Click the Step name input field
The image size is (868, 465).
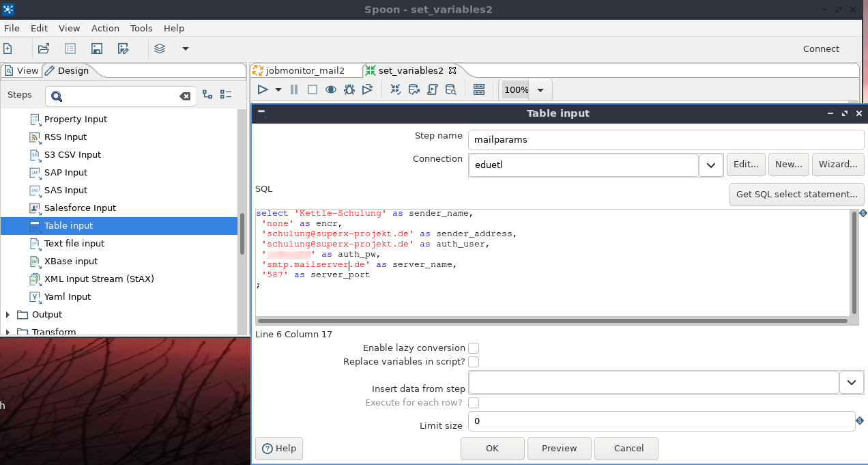coord(666,140)
